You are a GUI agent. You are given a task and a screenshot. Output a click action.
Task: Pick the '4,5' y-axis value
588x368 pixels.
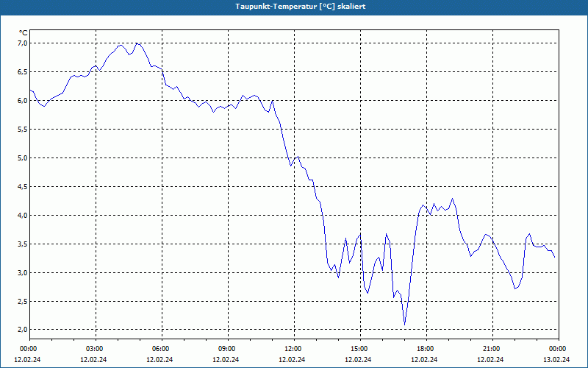click(23, 187)
